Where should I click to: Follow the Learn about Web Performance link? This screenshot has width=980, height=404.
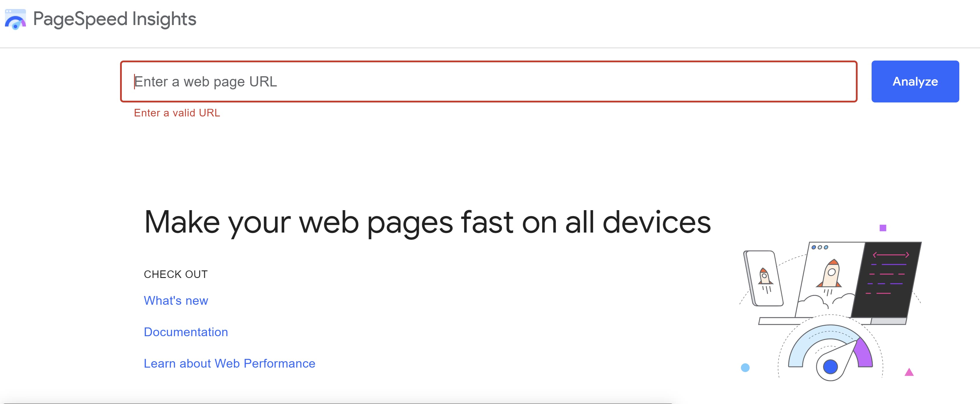pos(229,364)
